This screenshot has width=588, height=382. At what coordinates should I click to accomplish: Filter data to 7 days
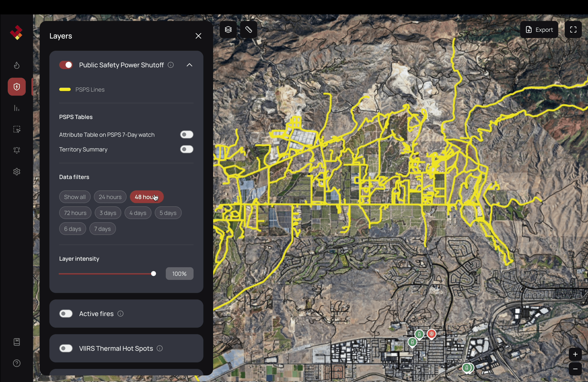click(x=102, y=229)
